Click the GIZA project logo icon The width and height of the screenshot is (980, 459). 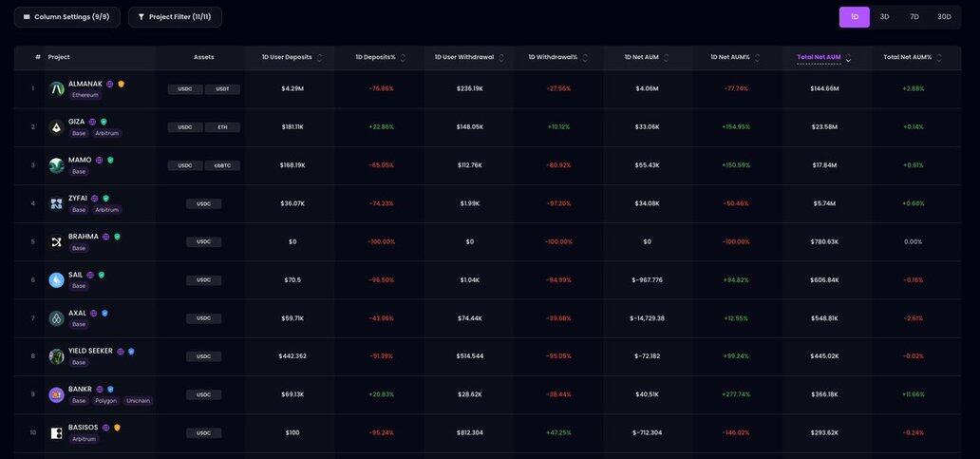point(57,127)
